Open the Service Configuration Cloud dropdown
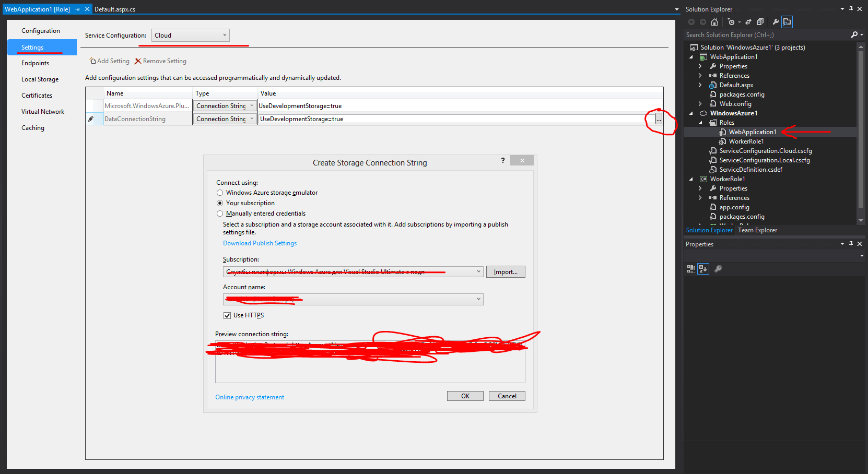Screen dimensions: 868x474 coord(190,35)
